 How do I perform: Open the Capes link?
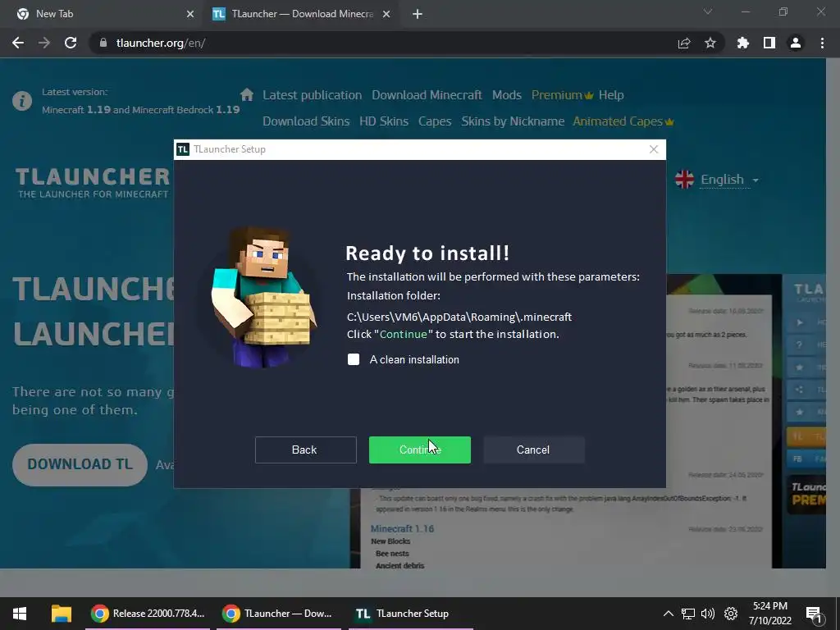[435, 121]
